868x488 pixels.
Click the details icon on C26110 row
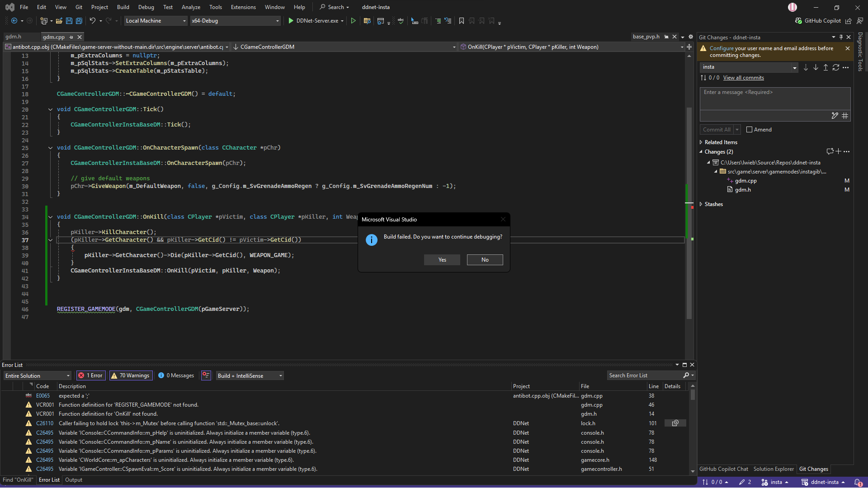point(675,423)
